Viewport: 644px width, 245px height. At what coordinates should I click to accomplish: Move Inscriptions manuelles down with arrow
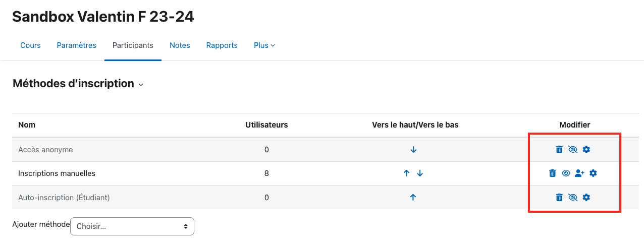[x=420, y=173]
